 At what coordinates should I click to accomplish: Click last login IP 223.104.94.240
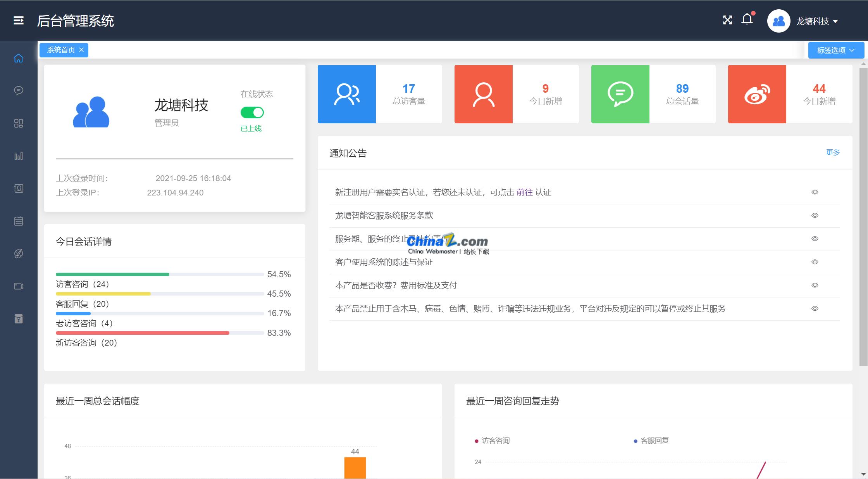click(175, 193)
